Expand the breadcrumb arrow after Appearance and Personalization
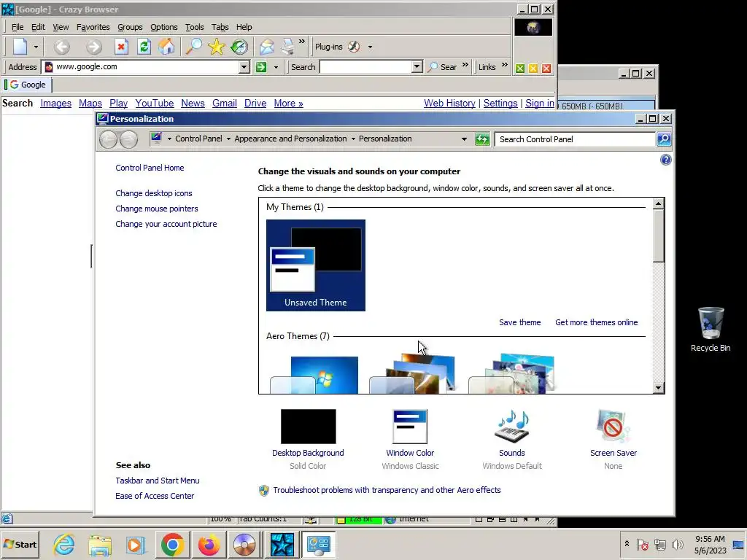The height and width of the screenshot is (560, 747). [353, 139]
